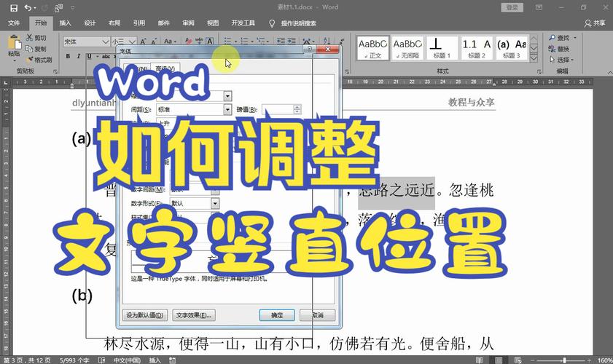
Task: Adjust the zoom slider handle in status bar
Action: point(564,360)
